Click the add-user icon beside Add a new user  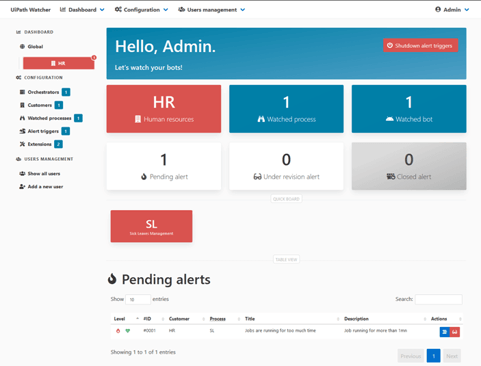[22, 187]
